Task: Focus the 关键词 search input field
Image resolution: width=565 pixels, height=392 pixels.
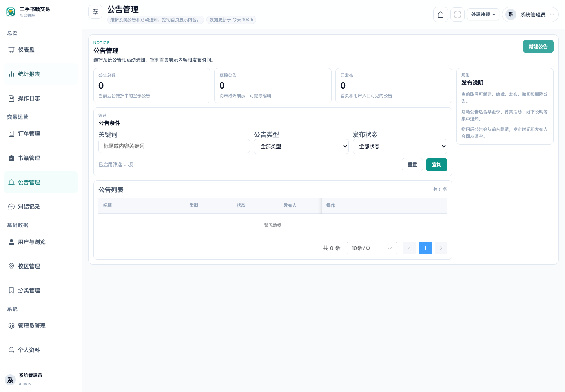Action: 174,146
